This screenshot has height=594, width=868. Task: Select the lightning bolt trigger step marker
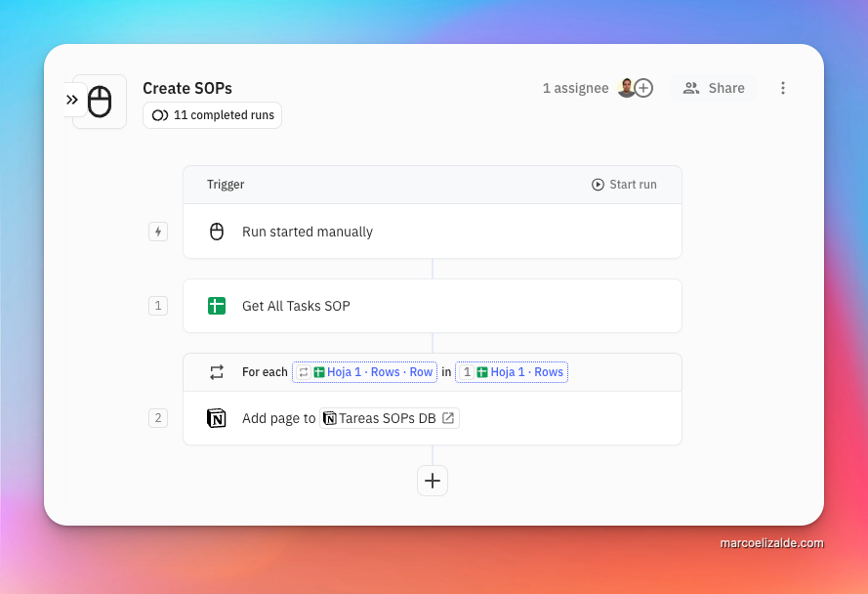(158, 232)
